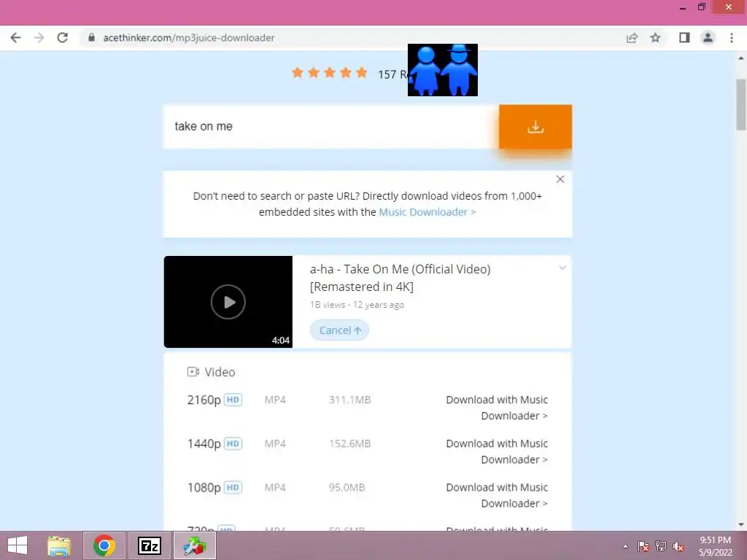The height and width of the screenshot is (560, 747).
Task: Click the a-ha Take On Me title
Action: (400, 278)
